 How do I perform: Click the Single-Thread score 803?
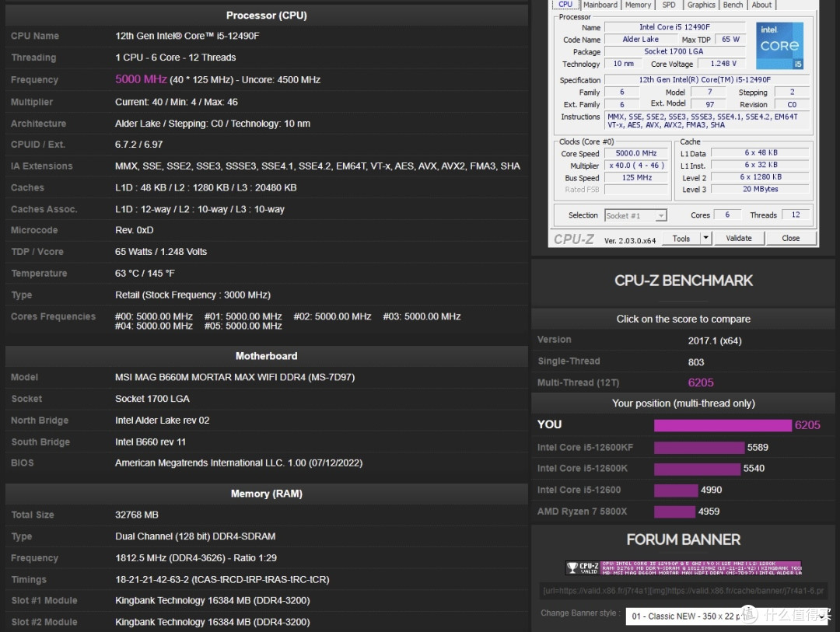[x=696, y=361]
